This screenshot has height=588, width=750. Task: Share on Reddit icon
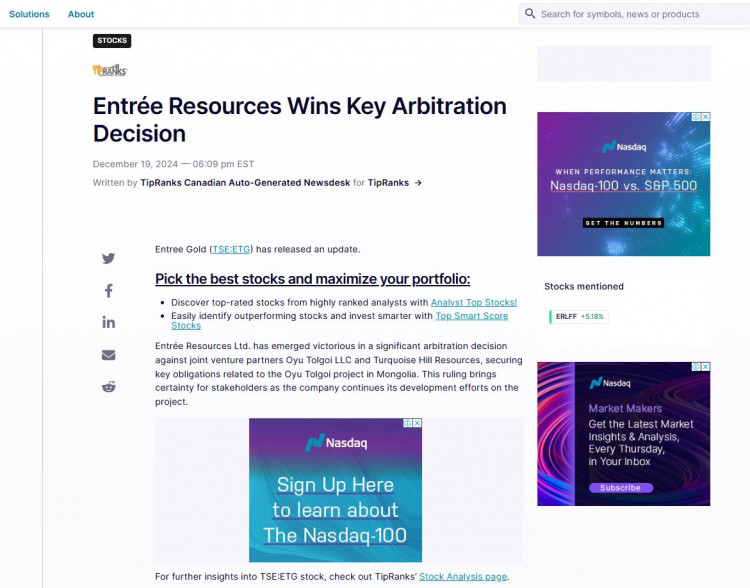[109, 387]
